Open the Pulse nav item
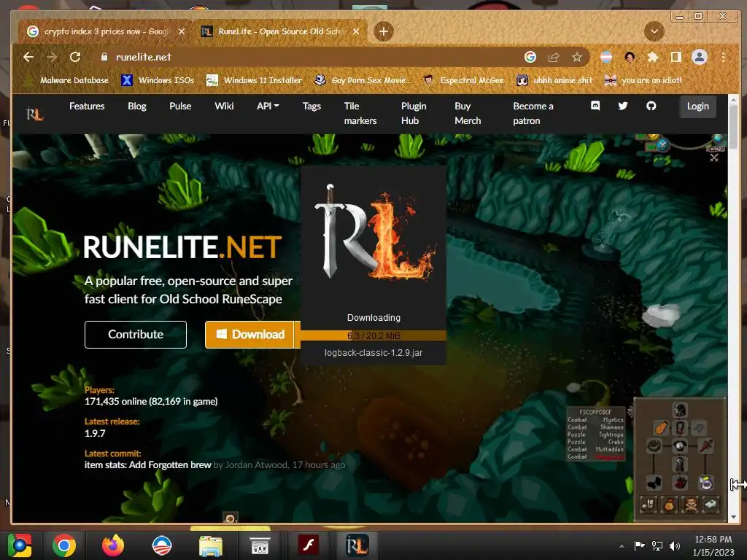This screenshot has height=560, width=747. (180, 106)
